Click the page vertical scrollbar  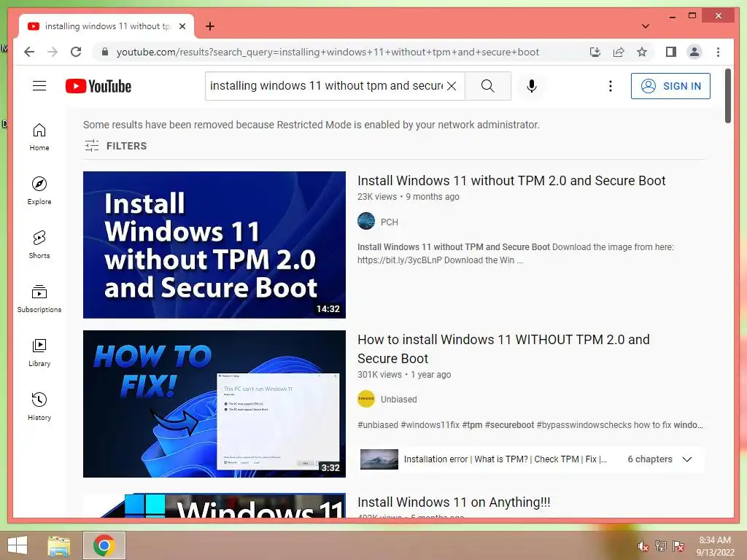(727, 96)
